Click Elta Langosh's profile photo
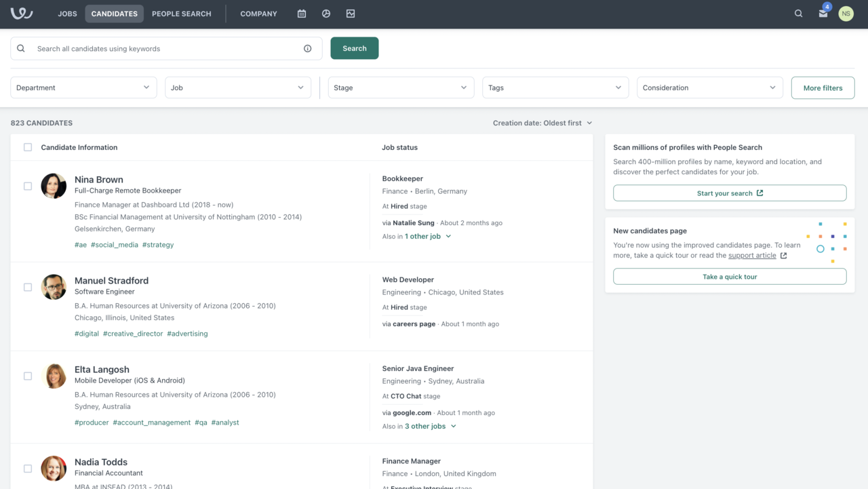This screenshot has width=868, height=489. coord(54,376)
